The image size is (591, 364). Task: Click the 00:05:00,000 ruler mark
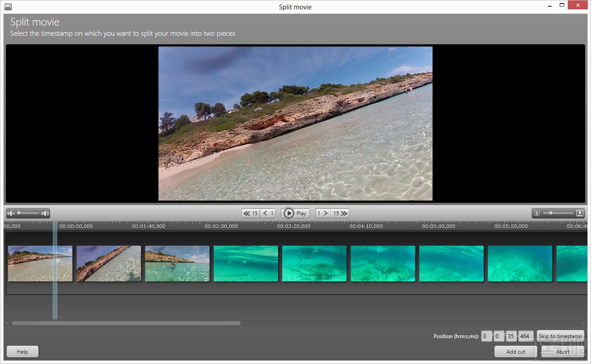click(x=439, y=226)
